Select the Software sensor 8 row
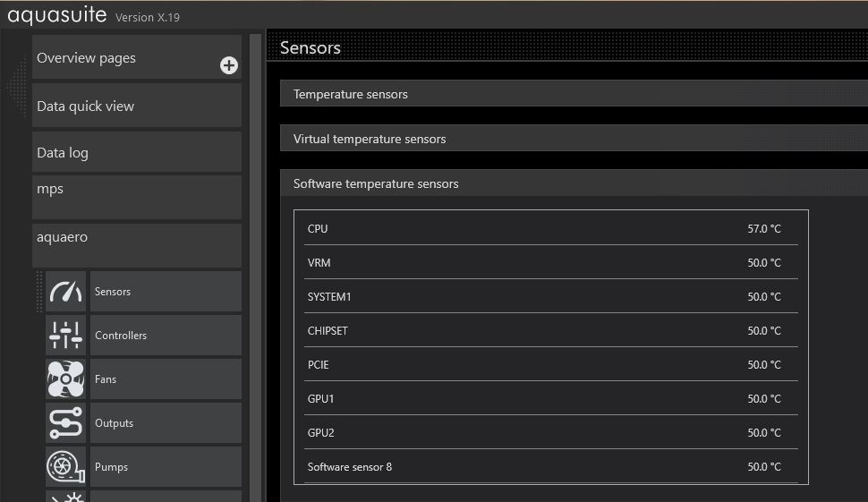868x502 pixels. (550, 467)
